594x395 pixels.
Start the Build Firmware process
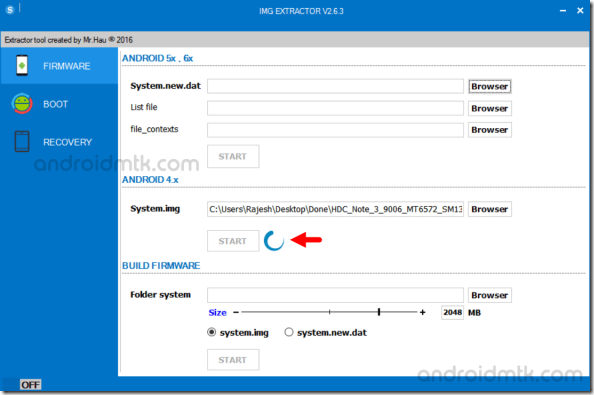point(233,360)
